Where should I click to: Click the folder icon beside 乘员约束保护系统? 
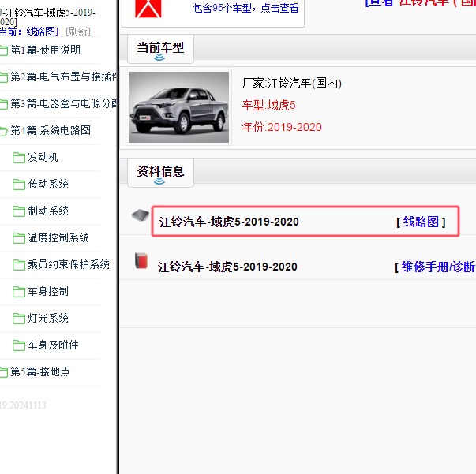coord(19,265)
